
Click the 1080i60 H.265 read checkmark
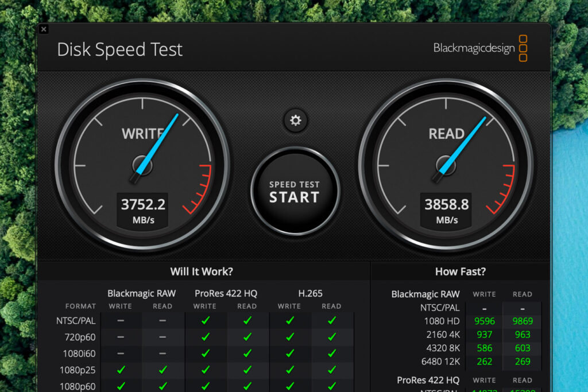pos(331,354)
